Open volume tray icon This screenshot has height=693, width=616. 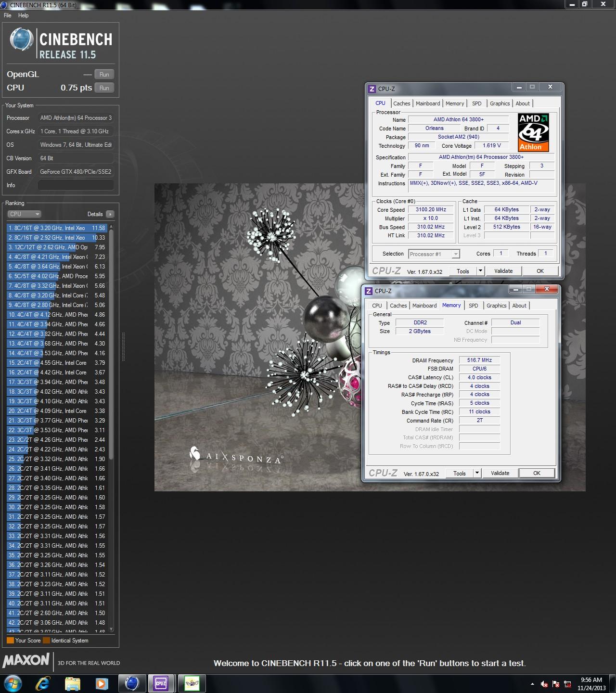tap(544, 684)
